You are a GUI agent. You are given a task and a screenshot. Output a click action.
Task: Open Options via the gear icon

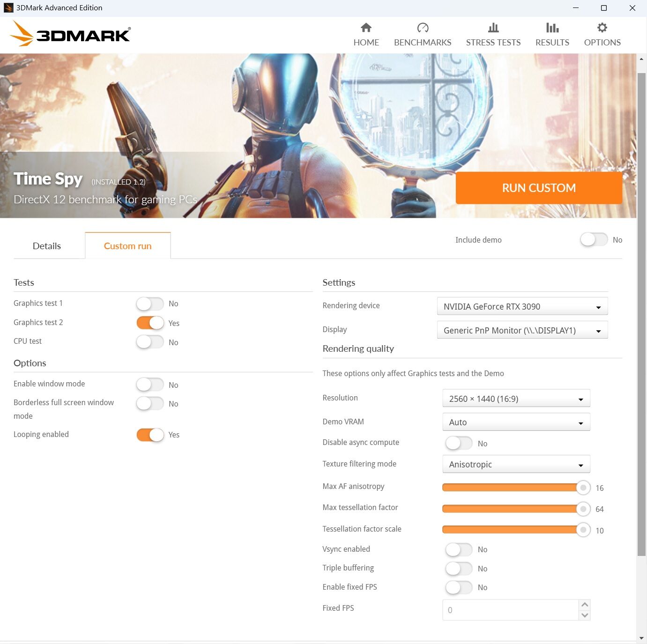(602, 28)
